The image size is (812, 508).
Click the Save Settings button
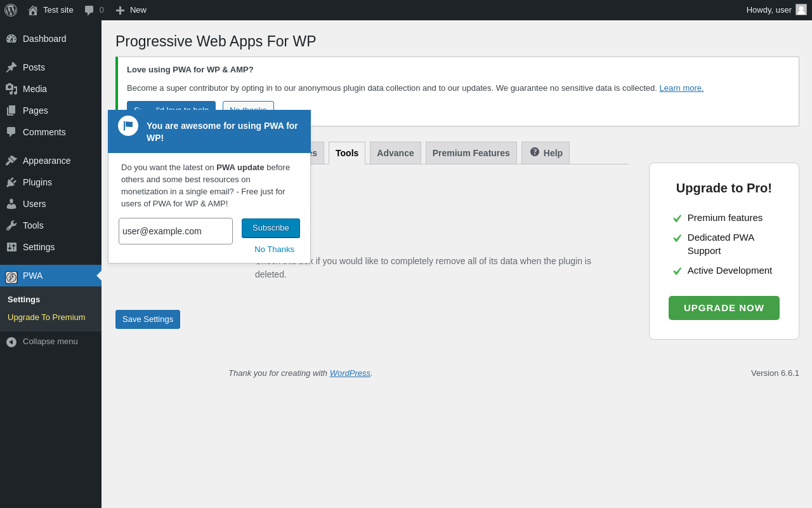tap(148, 319)
